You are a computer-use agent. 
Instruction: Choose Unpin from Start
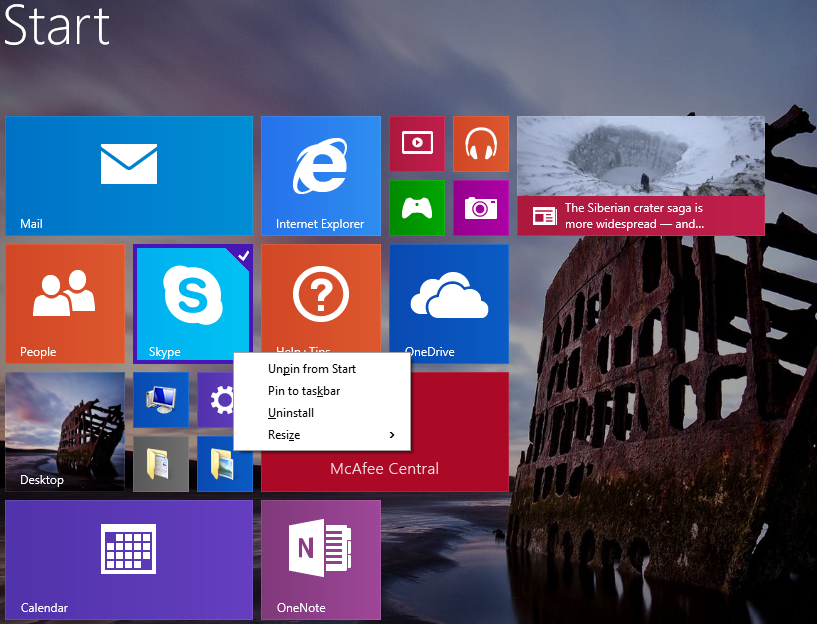click(x=322, y=369)
